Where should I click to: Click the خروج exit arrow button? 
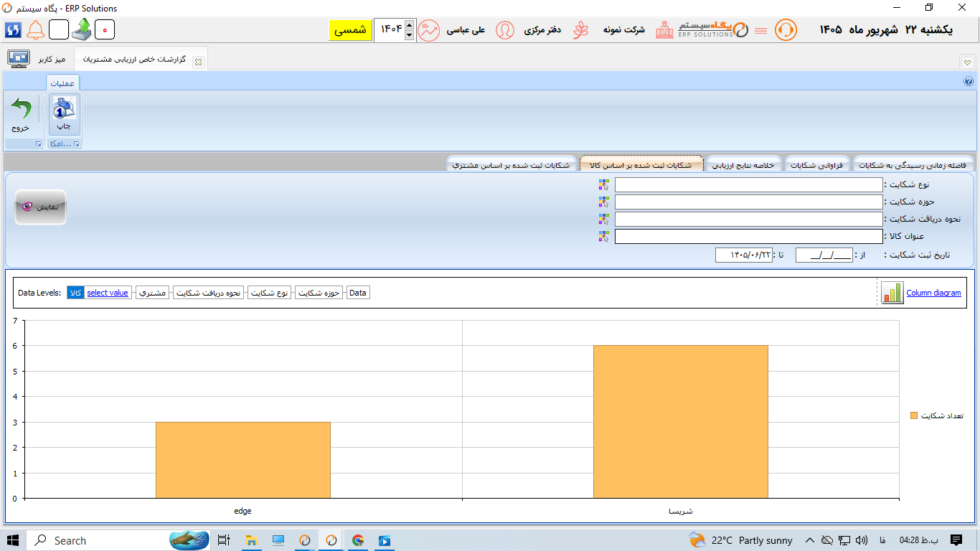tap(21, 115)
